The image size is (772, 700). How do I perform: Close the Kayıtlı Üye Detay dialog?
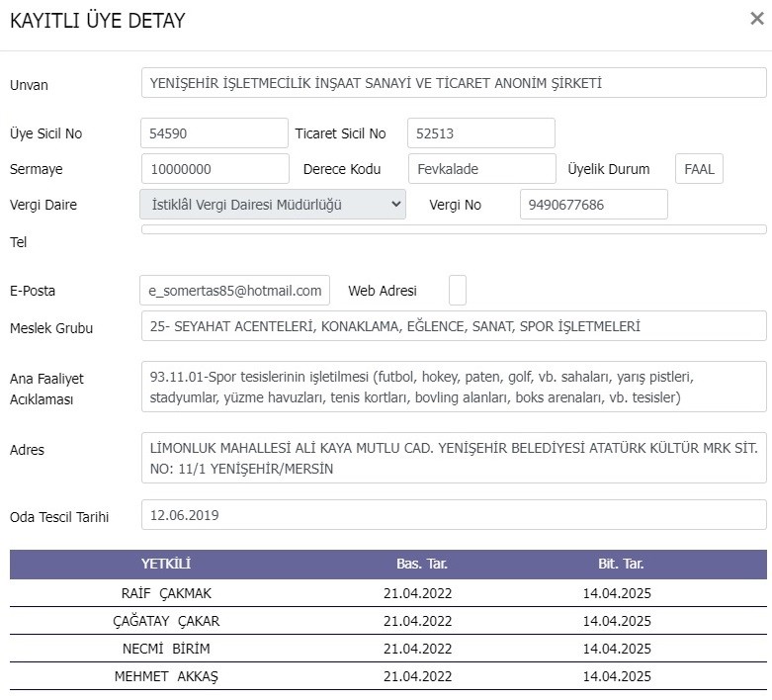(x=757, y=19)
